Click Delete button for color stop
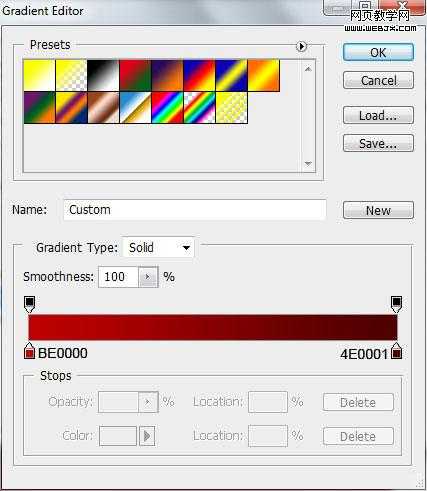The height and width of the screenshot is (491, 427). pyautogui.click(x=358, y=436)
